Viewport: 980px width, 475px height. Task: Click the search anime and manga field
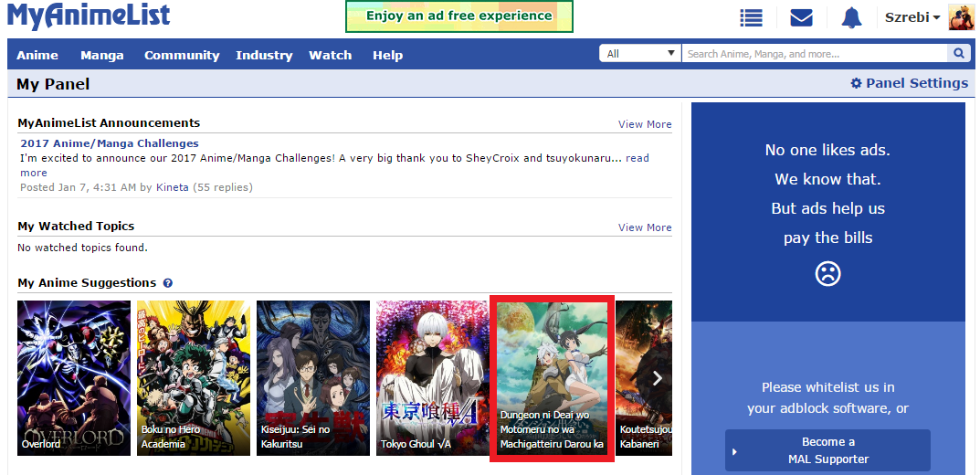pos(815,54)
